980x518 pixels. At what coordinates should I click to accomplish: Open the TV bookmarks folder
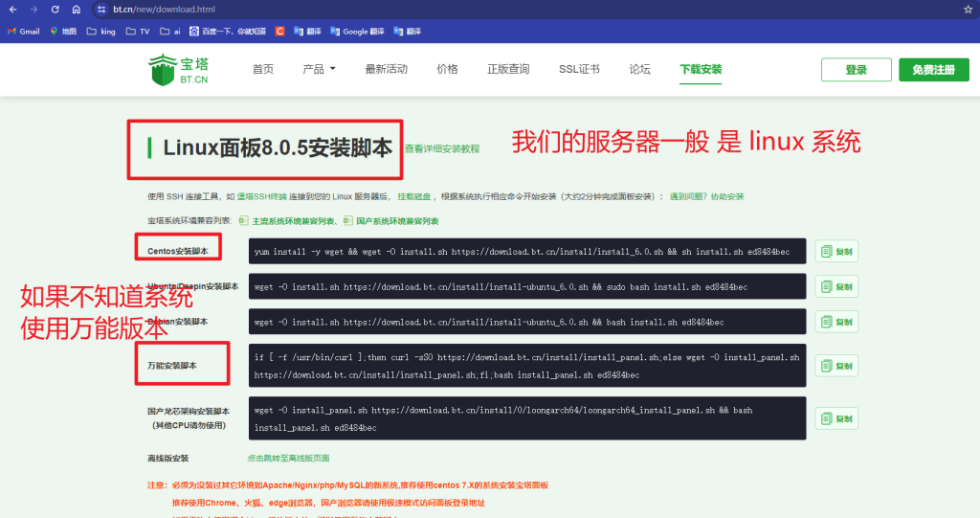point(138,31)
